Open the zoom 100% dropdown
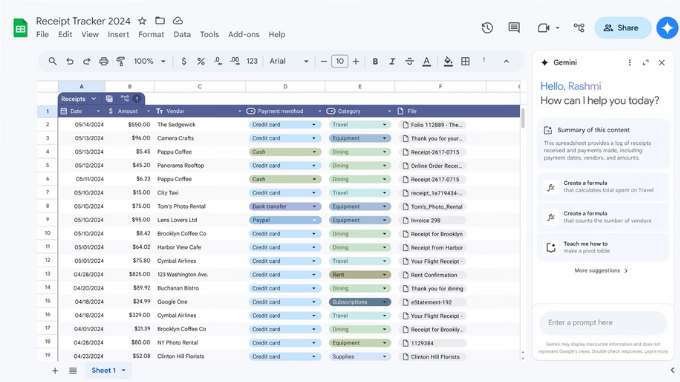This screenshot has width=680, height=382. point(149,62)
